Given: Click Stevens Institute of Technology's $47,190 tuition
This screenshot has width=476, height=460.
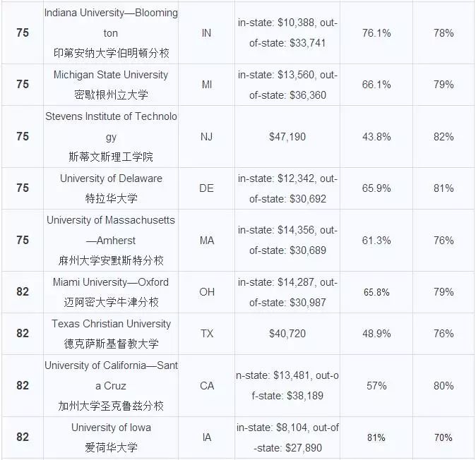Looking at the screenshot, I should 287,137.
